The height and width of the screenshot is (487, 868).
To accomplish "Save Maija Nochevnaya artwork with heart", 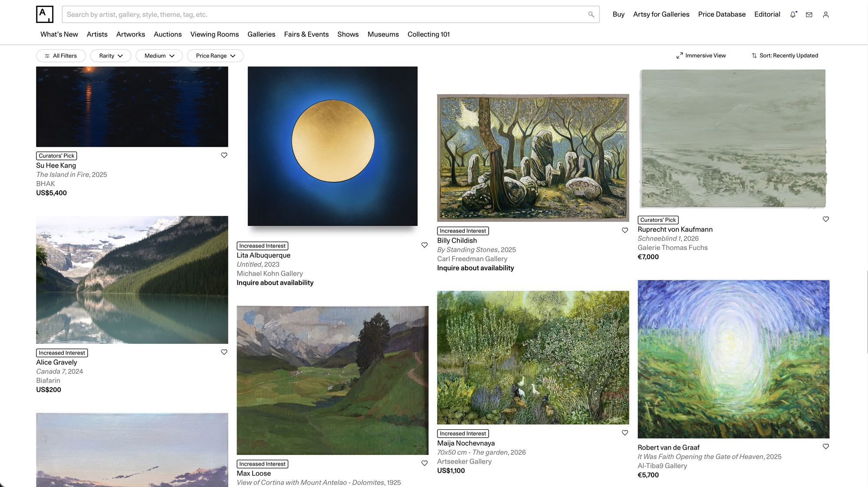I will pos(625,432).
